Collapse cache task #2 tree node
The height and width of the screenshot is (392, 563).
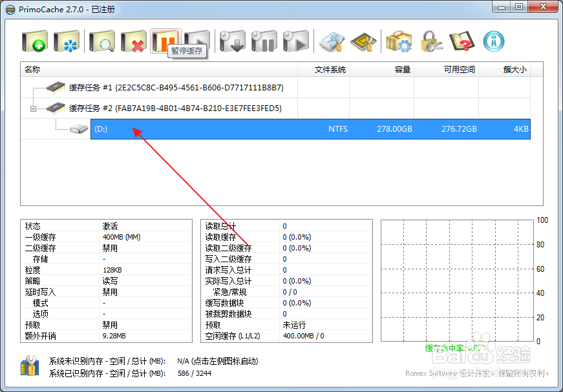pos(33,108)
